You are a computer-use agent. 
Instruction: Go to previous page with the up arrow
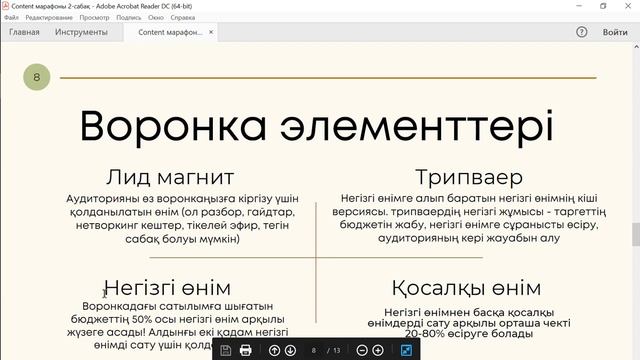coord(274,350)
